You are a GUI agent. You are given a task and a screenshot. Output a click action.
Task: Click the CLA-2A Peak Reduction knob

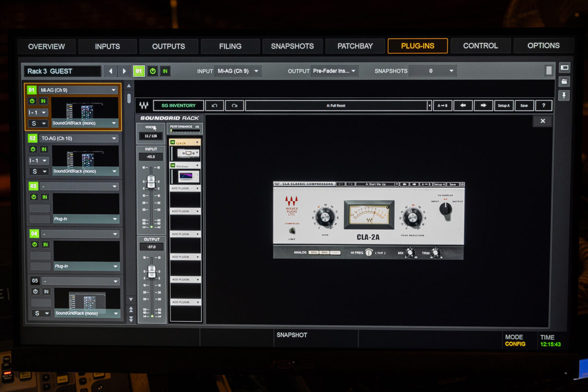coord(413,217)
